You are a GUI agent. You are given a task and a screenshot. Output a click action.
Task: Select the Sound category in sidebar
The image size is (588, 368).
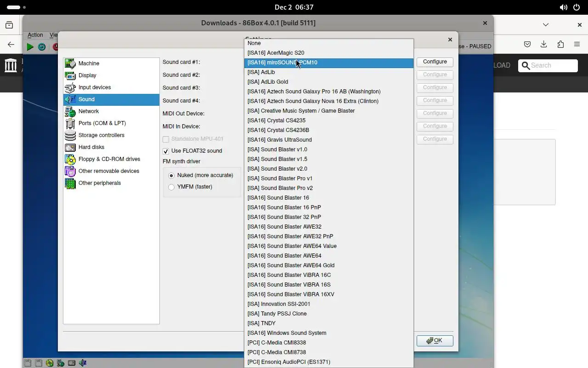click(x=111, y=99)
